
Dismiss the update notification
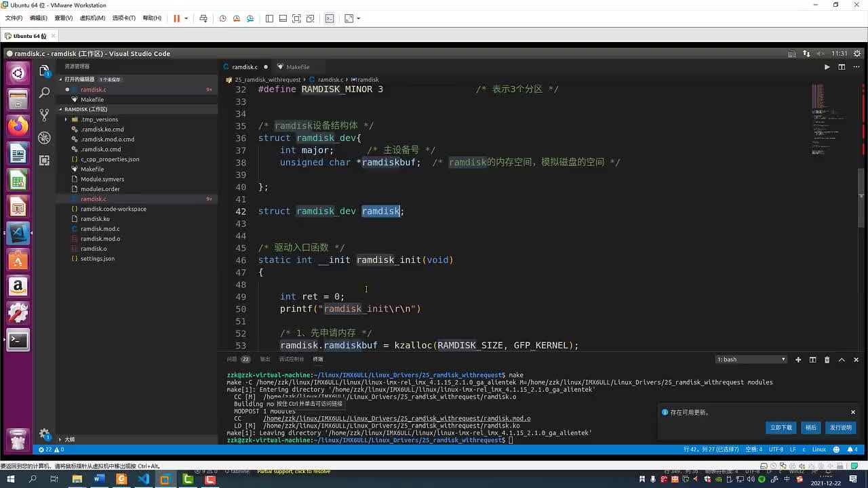pos(853,412)
